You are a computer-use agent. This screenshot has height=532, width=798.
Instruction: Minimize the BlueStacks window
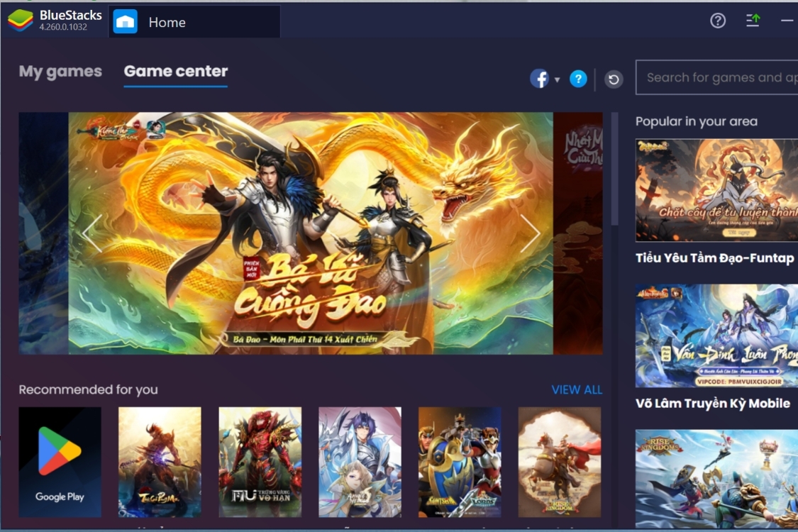787,21
